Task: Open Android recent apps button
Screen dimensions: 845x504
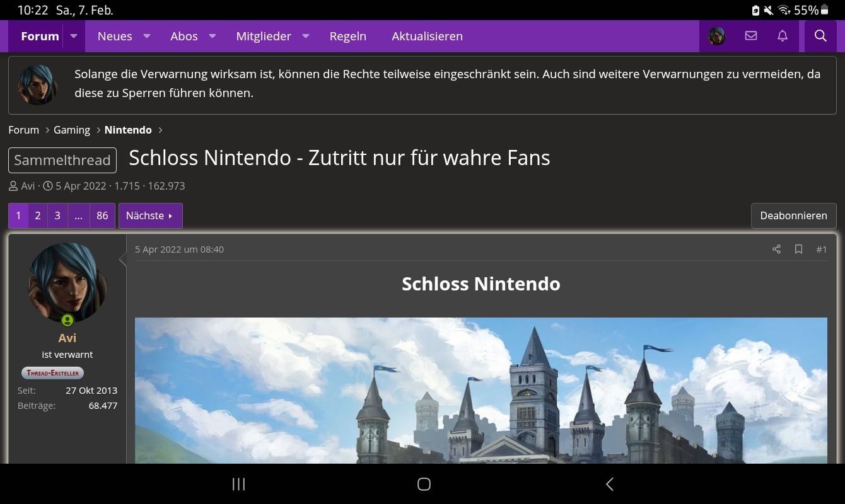Action: (x=238, y=484)
